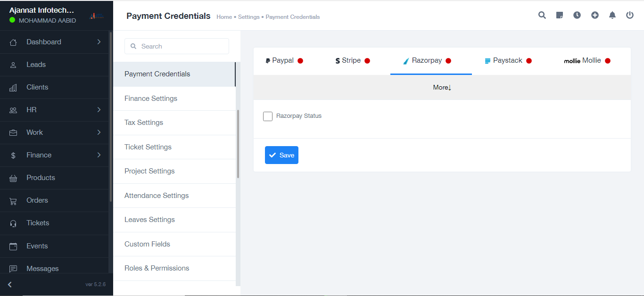
Task: Open the notifications bell
Action: pos(612,15)
